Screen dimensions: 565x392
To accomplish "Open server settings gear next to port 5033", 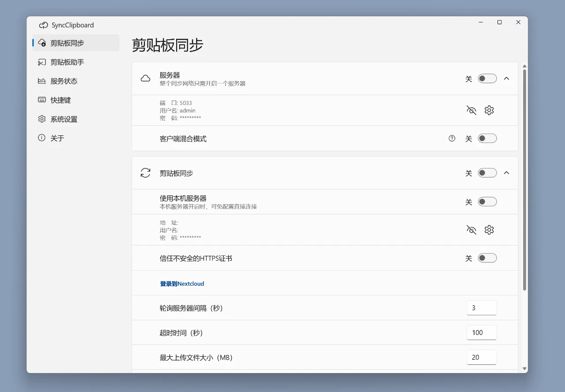I will [489, 110].
